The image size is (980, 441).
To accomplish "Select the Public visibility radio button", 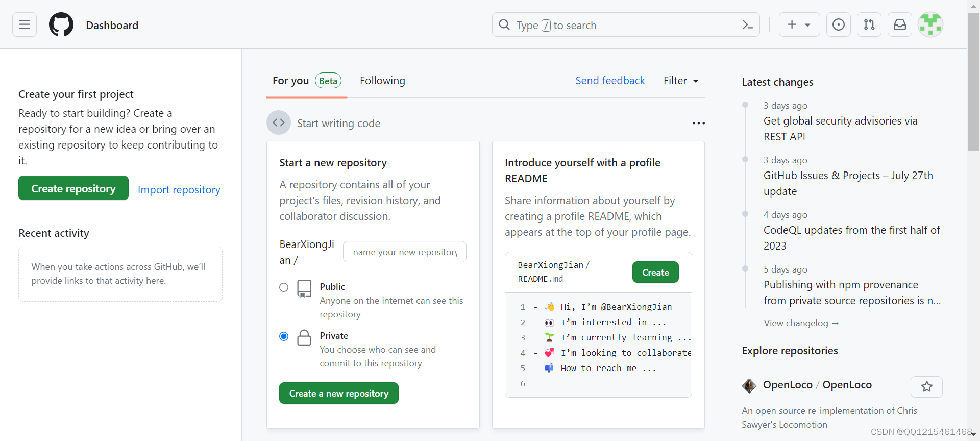I will (284, 287).
